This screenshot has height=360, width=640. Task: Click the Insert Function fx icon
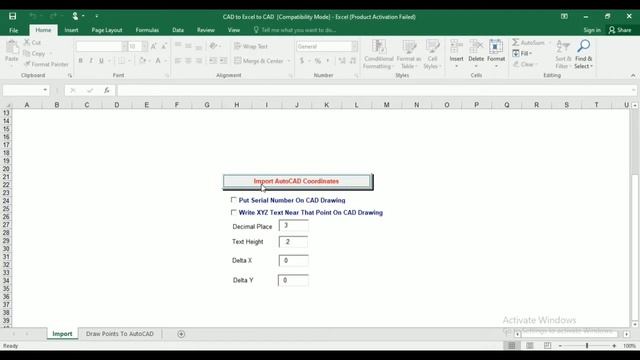point(107,90)
